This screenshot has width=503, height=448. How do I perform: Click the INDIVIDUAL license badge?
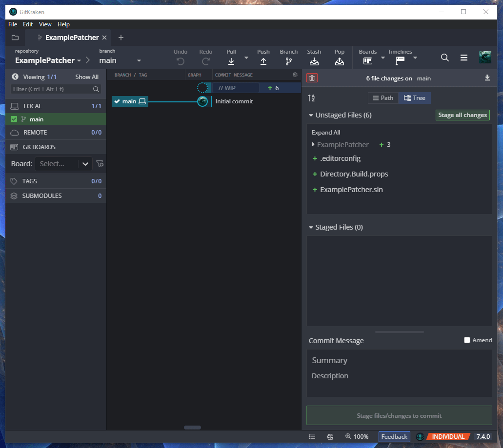click(448, 436)
